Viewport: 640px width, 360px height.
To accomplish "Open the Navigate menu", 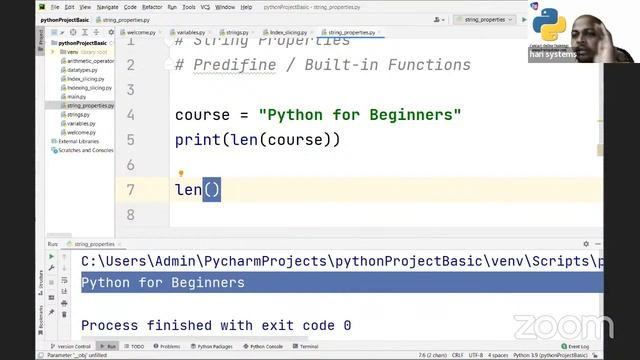I will pyautogui.click(x=107, y=7).
